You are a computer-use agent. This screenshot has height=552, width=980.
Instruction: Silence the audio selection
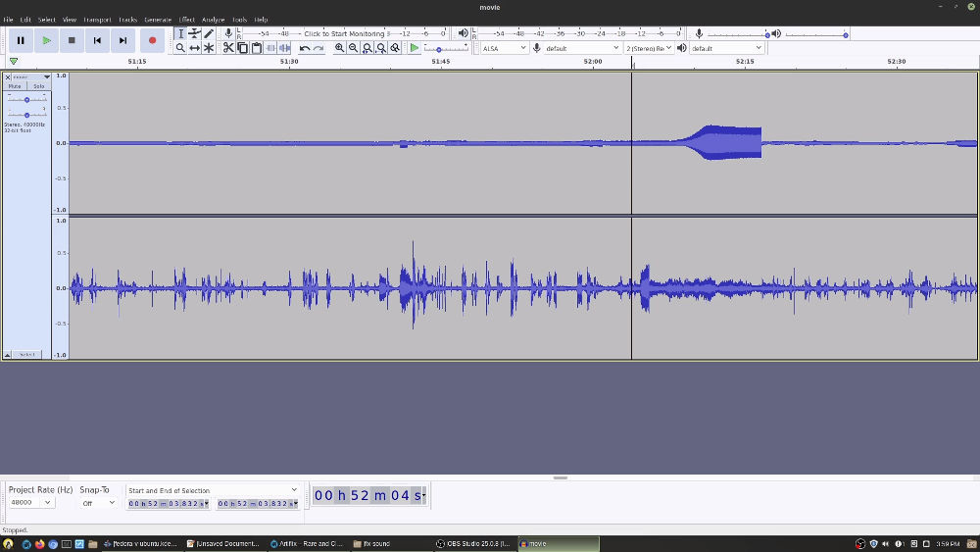point(284,48)
